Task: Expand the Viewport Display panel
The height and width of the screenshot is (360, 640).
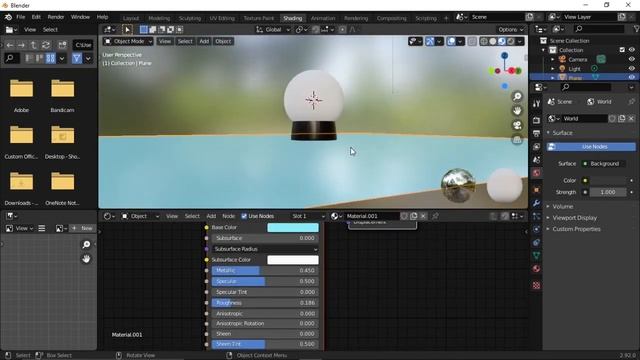Action: click(x=574, y=218)
